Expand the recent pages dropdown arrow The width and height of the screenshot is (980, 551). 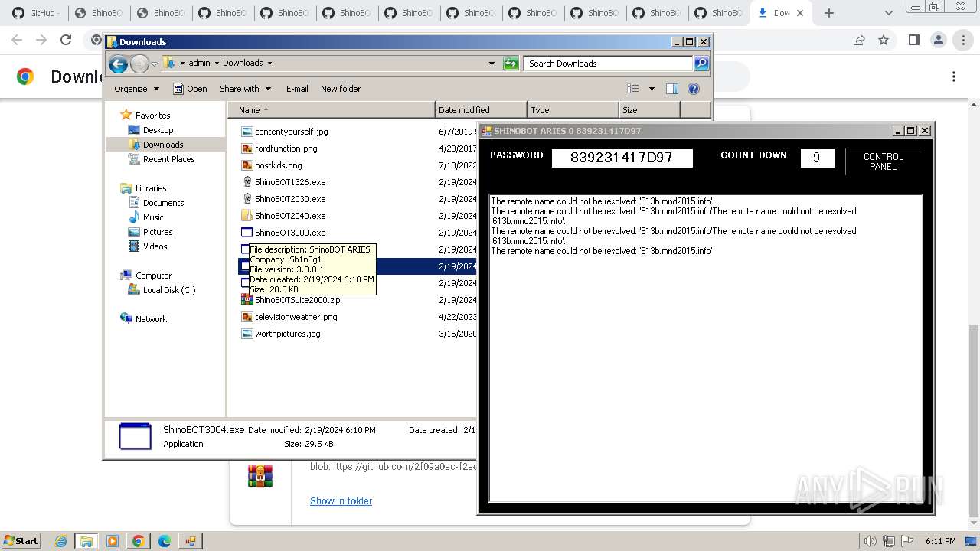154,64
